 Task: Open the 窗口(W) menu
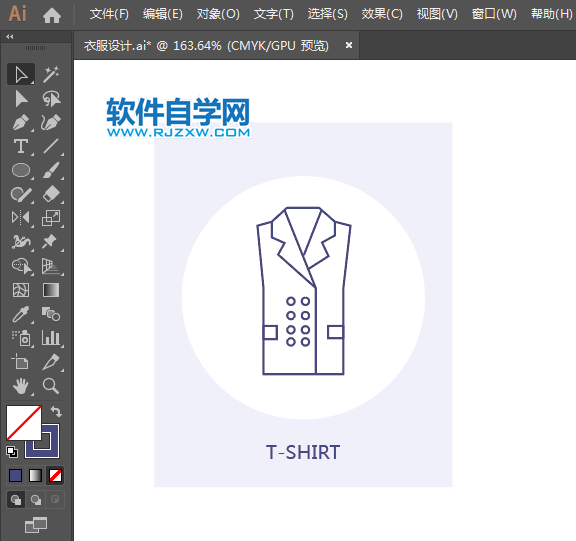[494, 14]
